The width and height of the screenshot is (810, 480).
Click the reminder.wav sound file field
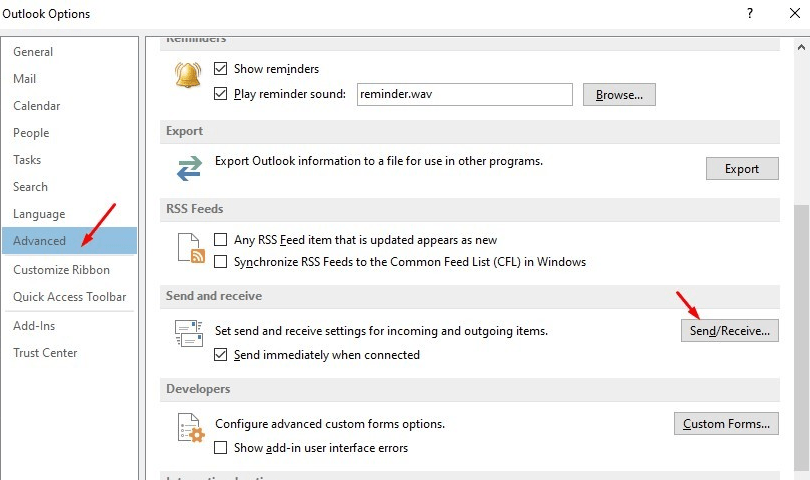464,94
